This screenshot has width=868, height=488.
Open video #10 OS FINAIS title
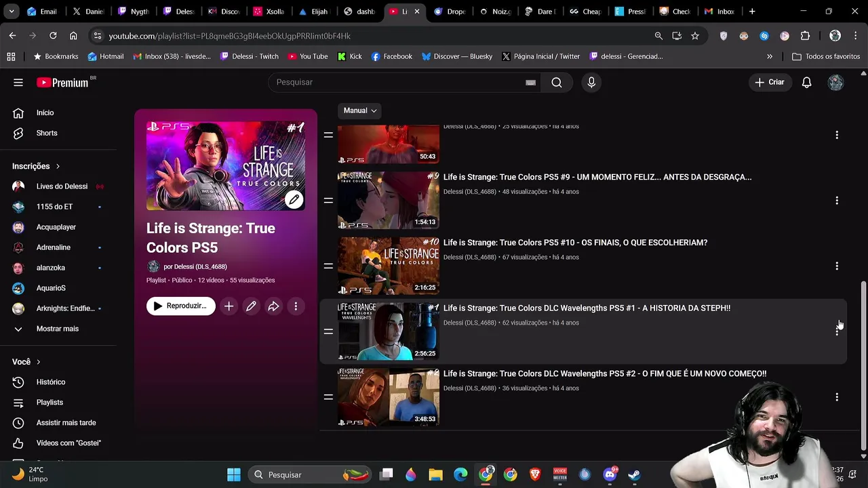(x=575, y=243)
